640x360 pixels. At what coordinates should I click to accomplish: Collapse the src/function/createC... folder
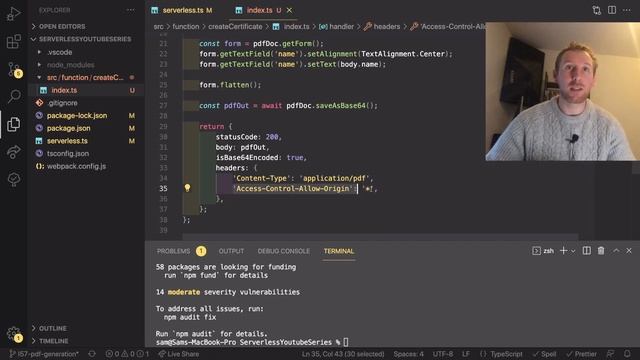(85, 78)
